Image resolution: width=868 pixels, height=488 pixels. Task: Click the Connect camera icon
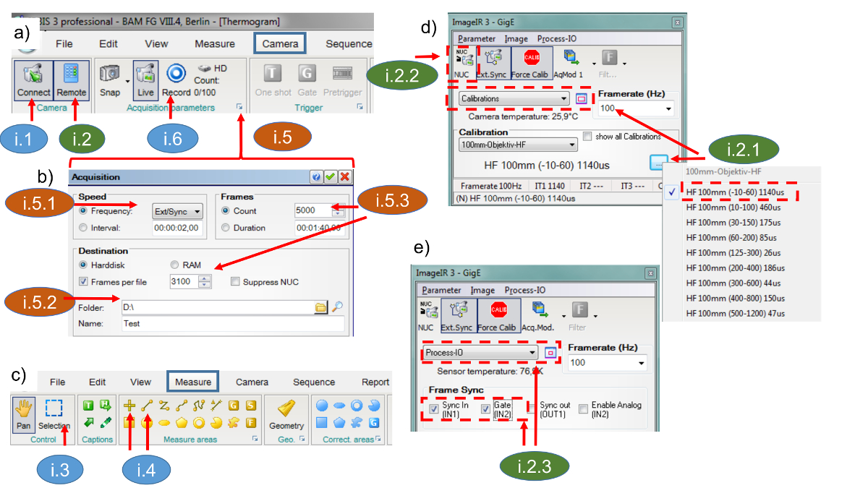click(33, 74)
